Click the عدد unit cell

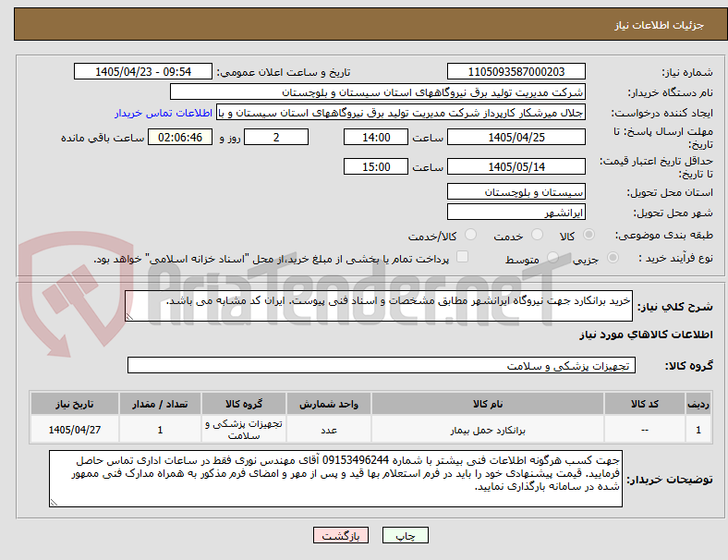point(329,430)
